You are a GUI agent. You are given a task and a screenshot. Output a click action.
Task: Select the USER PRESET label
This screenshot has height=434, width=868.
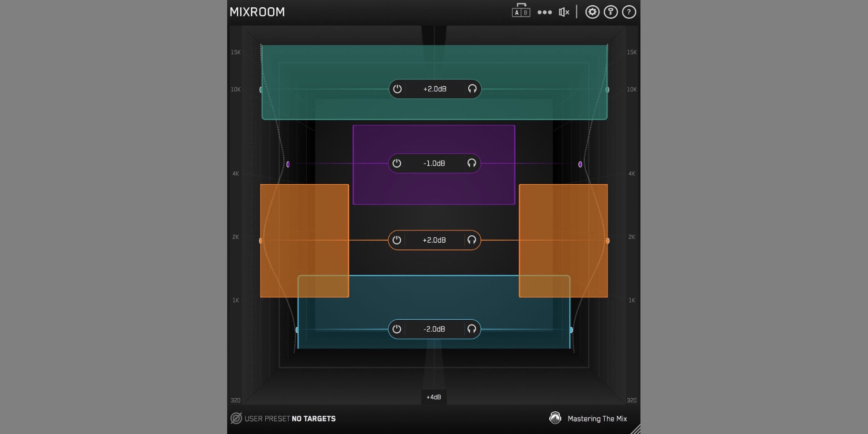tap(267, 418)
